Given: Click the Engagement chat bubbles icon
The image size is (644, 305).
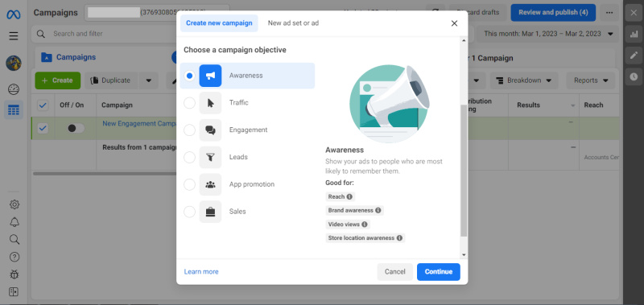Looking at the screenshot, I should 210,130.
